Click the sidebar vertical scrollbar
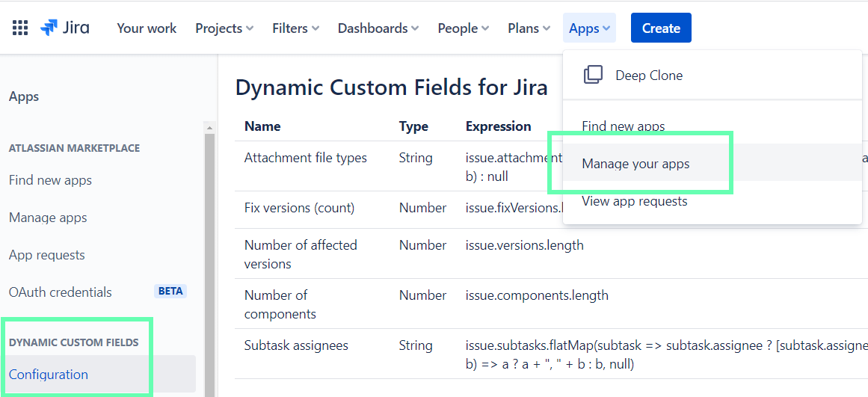The image size is (868, 397). (x=209, y=262)
